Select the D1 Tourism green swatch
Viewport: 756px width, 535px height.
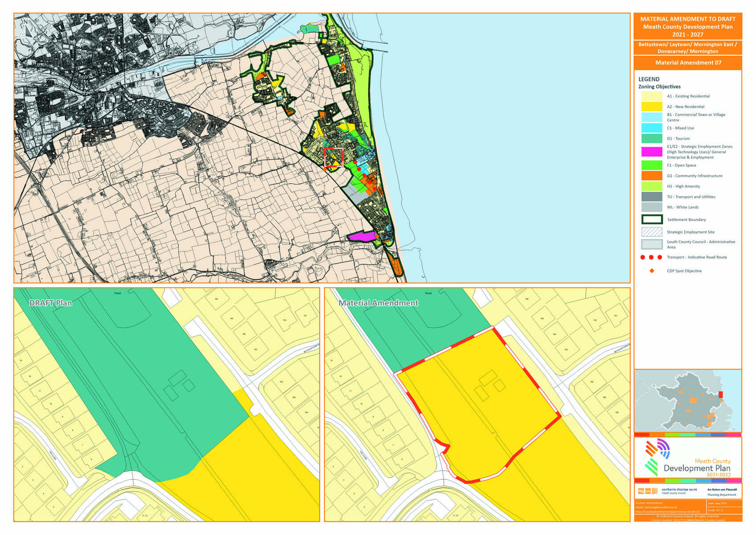652,139
